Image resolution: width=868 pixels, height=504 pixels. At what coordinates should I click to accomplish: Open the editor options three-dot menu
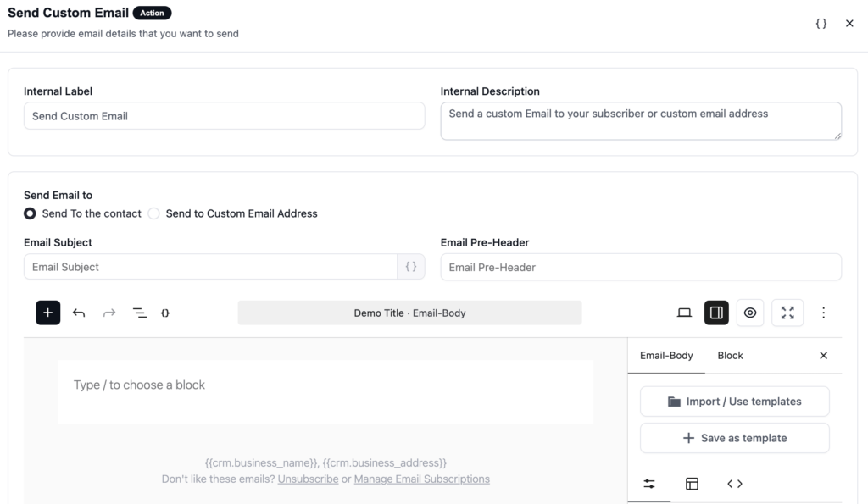click(x=823, y=313)
